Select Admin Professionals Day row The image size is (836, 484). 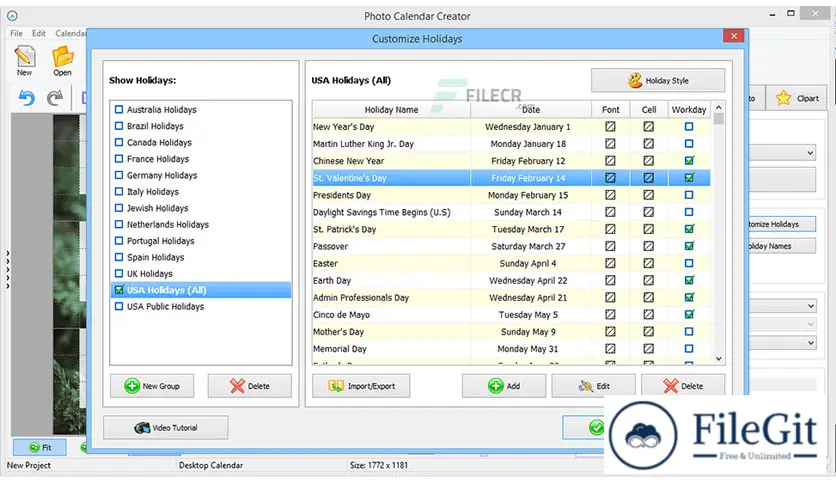tap(511, 297)
